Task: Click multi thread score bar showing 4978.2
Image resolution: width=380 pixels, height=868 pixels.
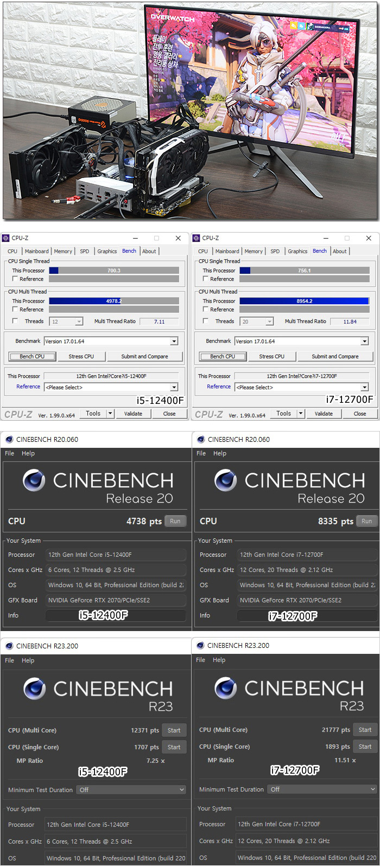Action: [x=114, y=300]
